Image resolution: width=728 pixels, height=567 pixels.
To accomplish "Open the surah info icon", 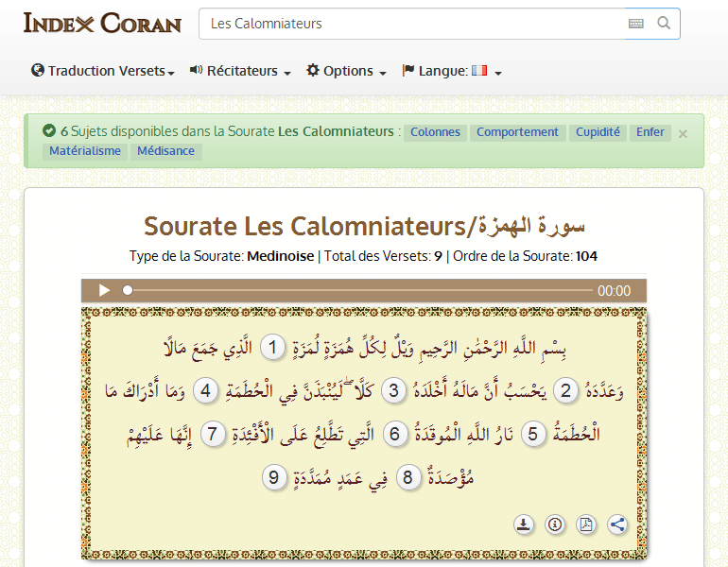I will (x=555, y=524).
